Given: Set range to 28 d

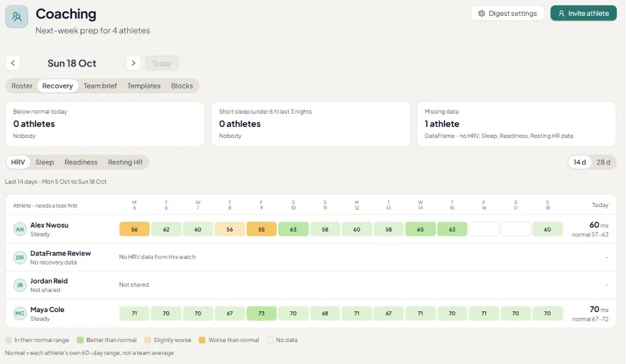Looking at the screenshot, I should coord(603,162).
